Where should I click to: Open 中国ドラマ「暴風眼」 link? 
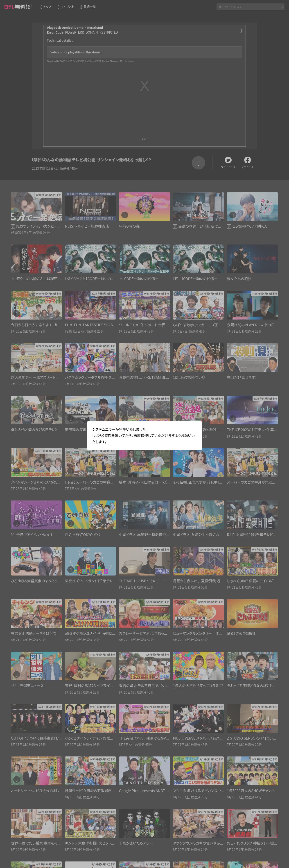tap(144, 535)
